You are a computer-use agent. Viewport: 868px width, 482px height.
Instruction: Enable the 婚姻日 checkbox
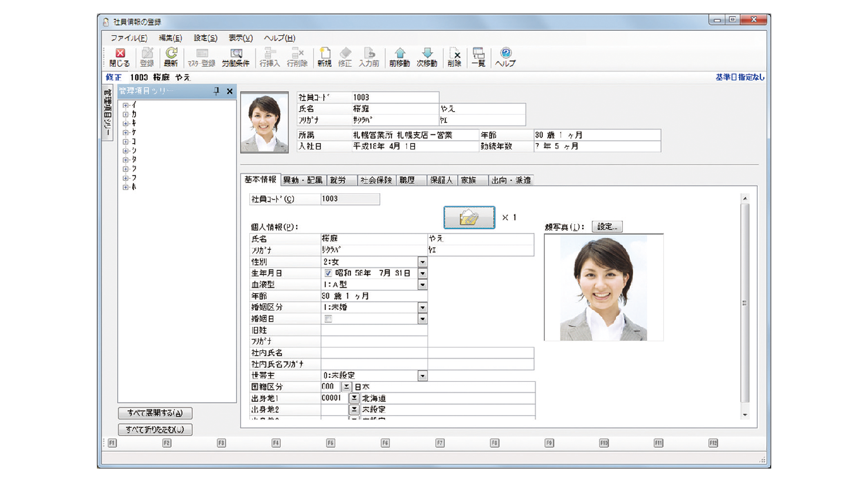[328, 319]
